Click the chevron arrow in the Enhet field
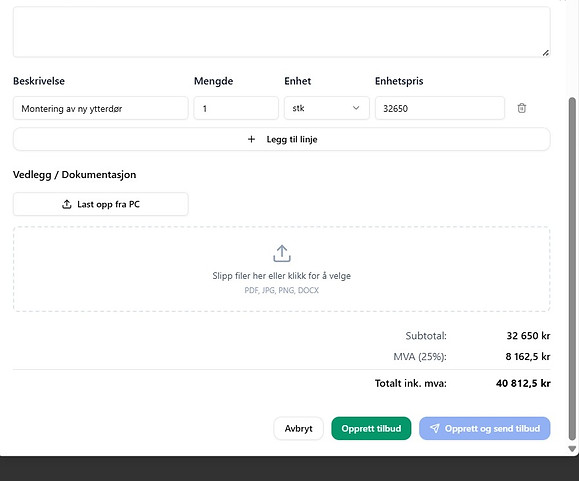579x481 pixels. [356, 108]
